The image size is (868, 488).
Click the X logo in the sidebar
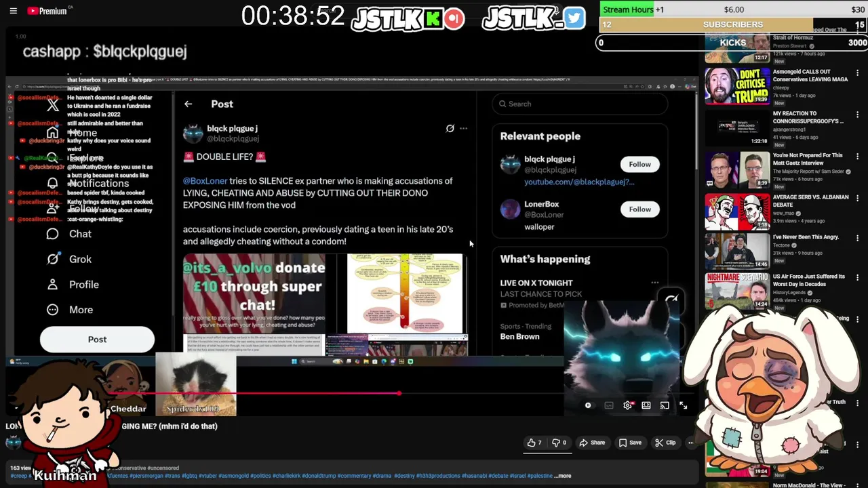click(x=53, y=105)
